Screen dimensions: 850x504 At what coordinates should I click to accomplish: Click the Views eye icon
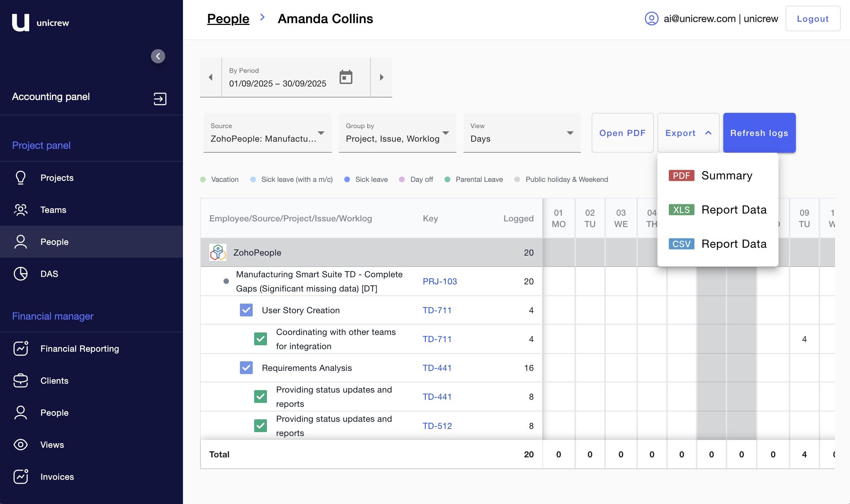(21, 445)
